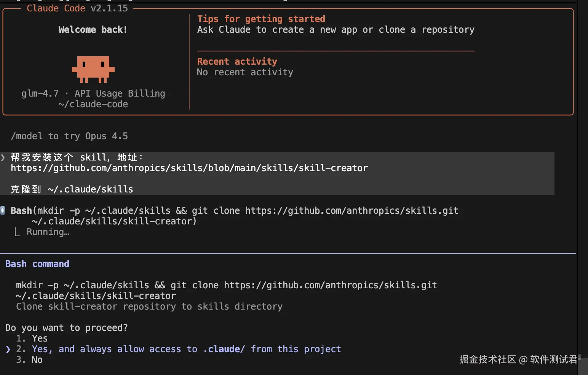The height and width of the screenshot is (375, 588).
Task: Click the Clone skill-creator repository description text
Action: tap(149, 307)
